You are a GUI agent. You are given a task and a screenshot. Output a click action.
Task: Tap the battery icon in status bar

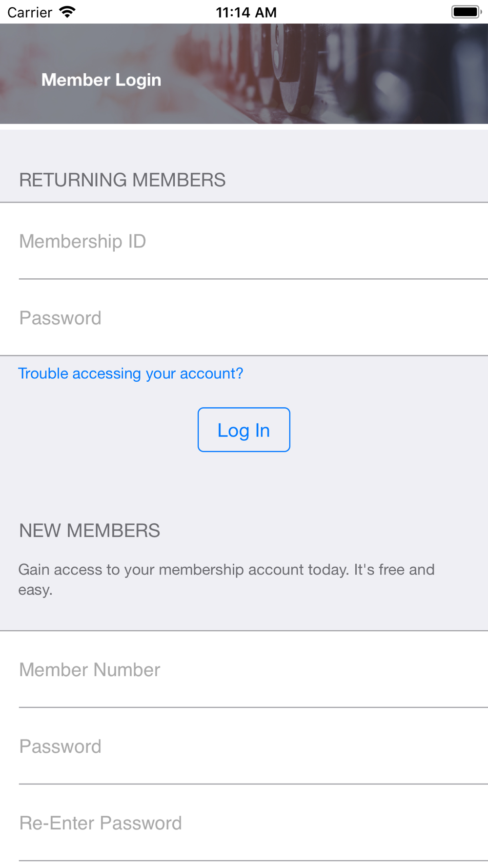coord(466,12)
